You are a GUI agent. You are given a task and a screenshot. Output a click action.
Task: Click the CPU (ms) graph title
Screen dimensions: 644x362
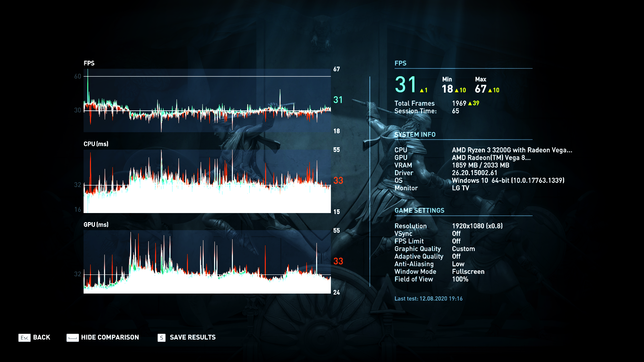(x=96, y=144)
